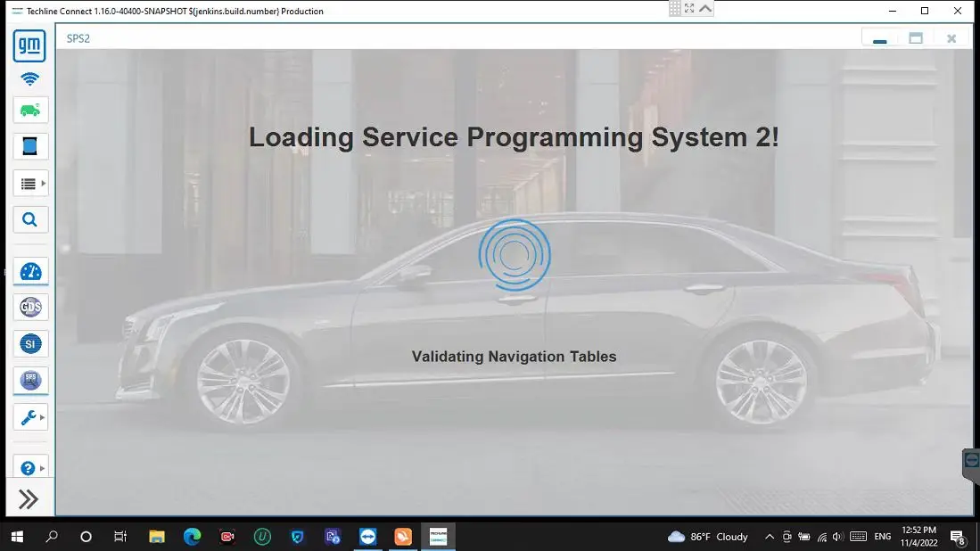Screen dimensions: 980x551
Task: Open the Windows Start menu
Action: tap(17, 537)
